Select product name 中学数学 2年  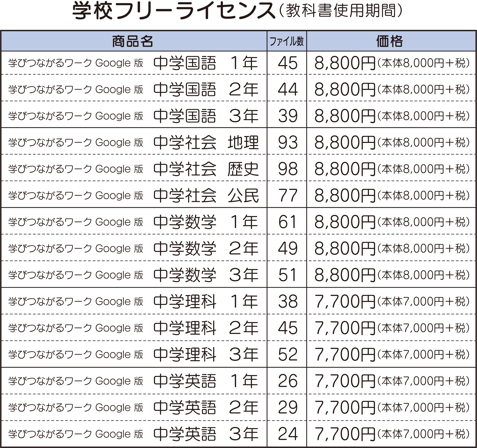pos(206,249)
